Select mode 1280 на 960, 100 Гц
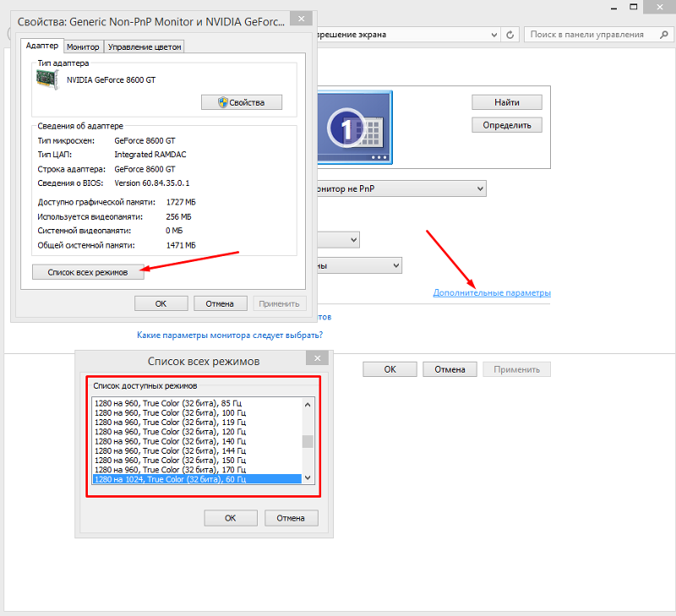 [x=197, y=412]
